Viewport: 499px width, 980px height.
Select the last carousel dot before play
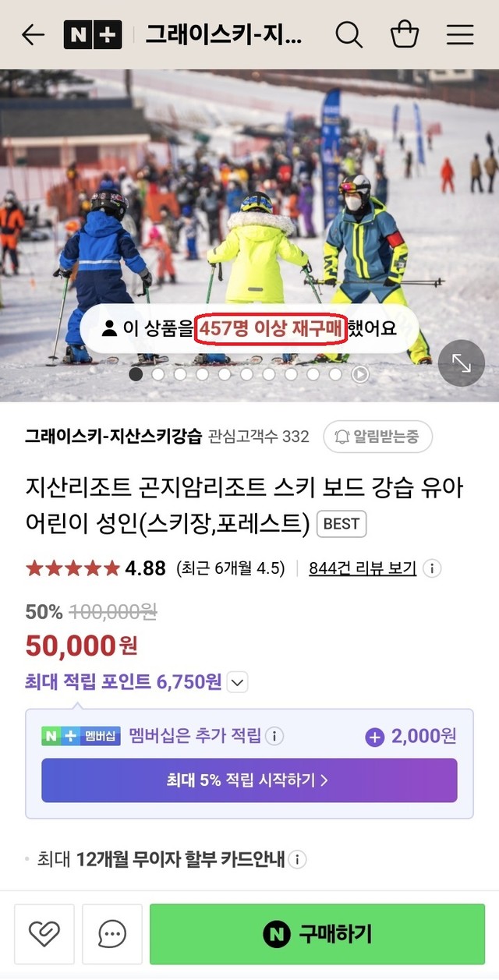click(335, 374)
